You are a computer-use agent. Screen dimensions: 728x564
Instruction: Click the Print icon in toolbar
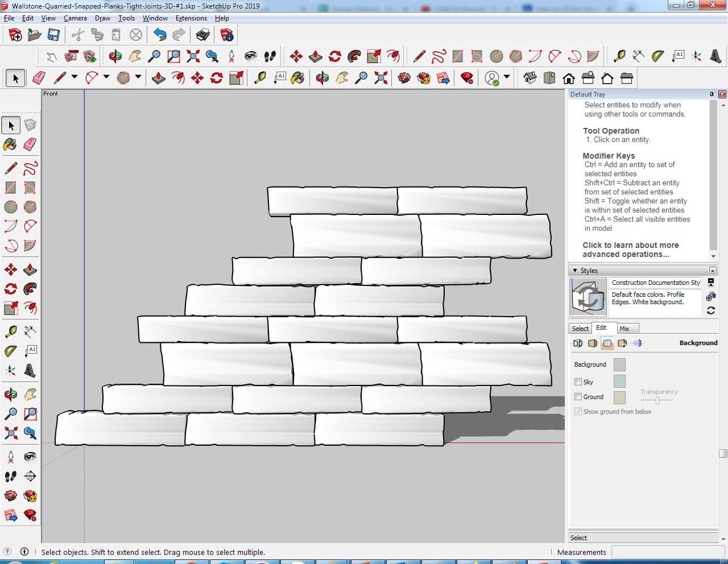202,35
